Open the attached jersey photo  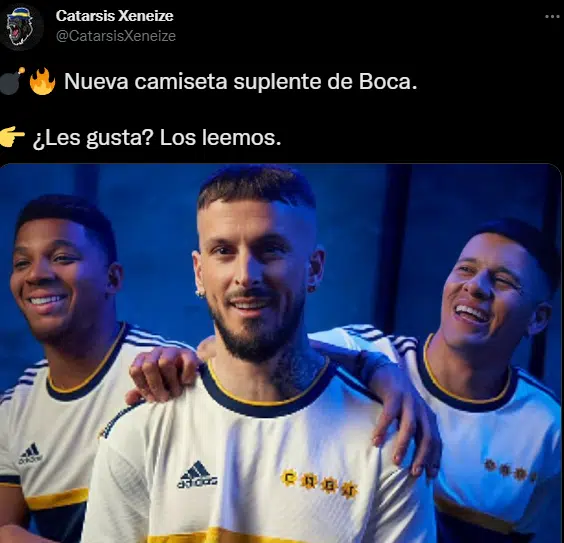(x=281, y=353)
